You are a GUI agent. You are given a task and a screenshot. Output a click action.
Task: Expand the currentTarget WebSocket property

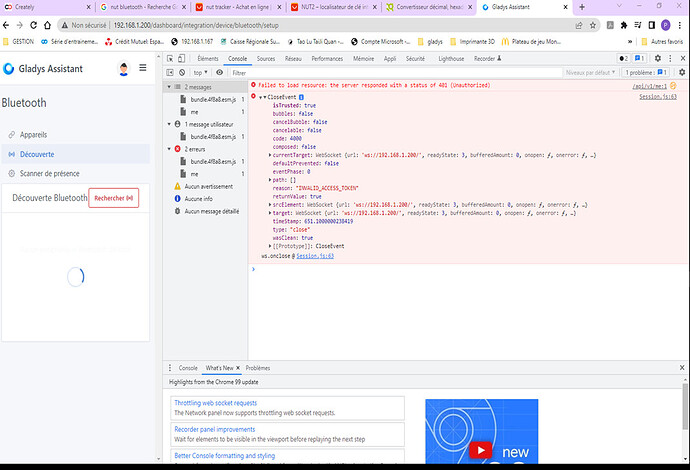(x=270, y=155)
